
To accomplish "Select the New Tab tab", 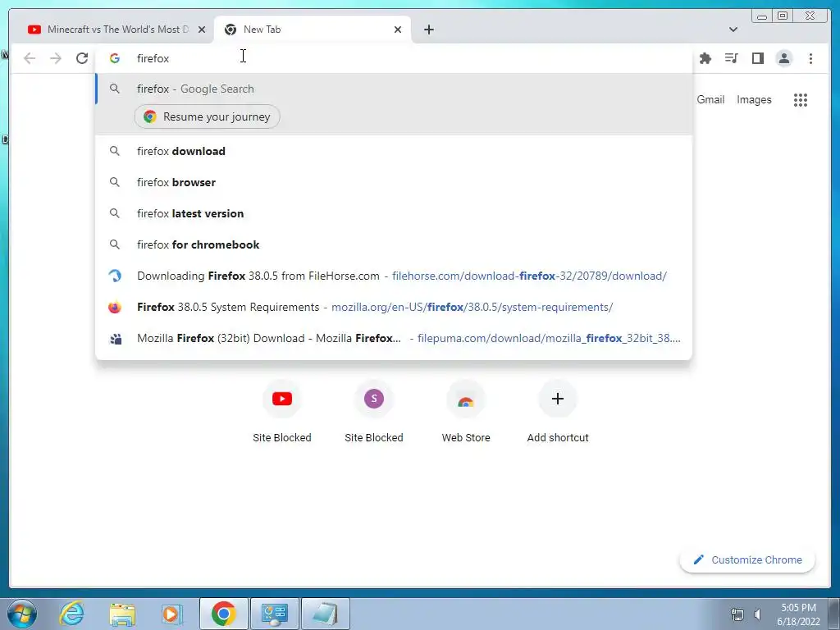I will click(313, 30).
